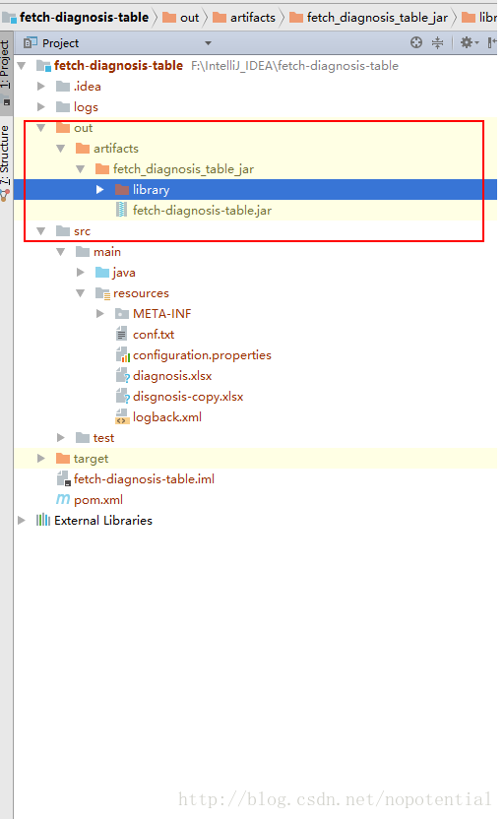Screen dimensions: 504x819
Task: Expand the java source folder
Action: (80, 272)
